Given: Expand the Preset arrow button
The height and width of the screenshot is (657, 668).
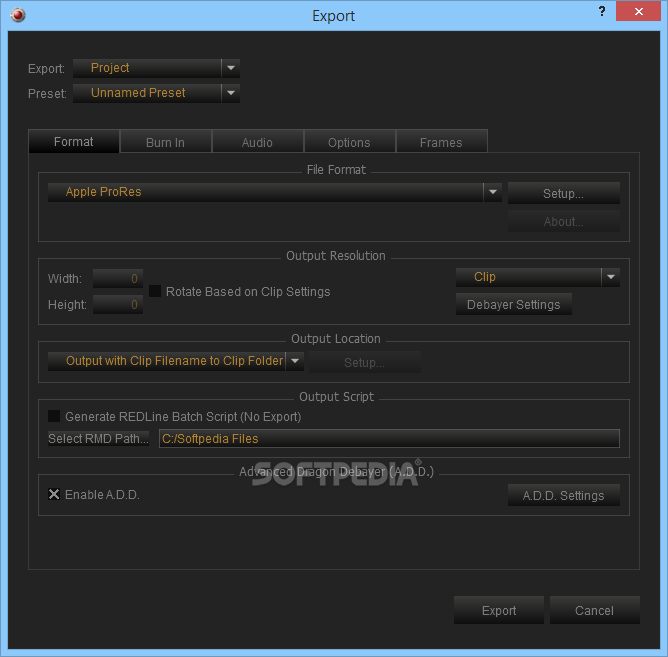Looking at the screenshot, I should coord(231,93).
